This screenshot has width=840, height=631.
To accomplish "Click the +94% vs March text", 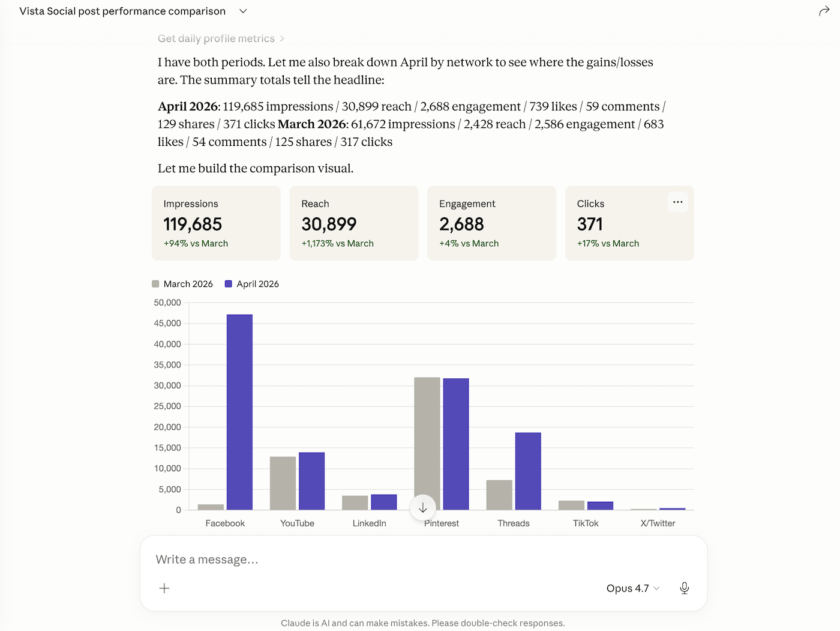I will click(x=196, y=243).
